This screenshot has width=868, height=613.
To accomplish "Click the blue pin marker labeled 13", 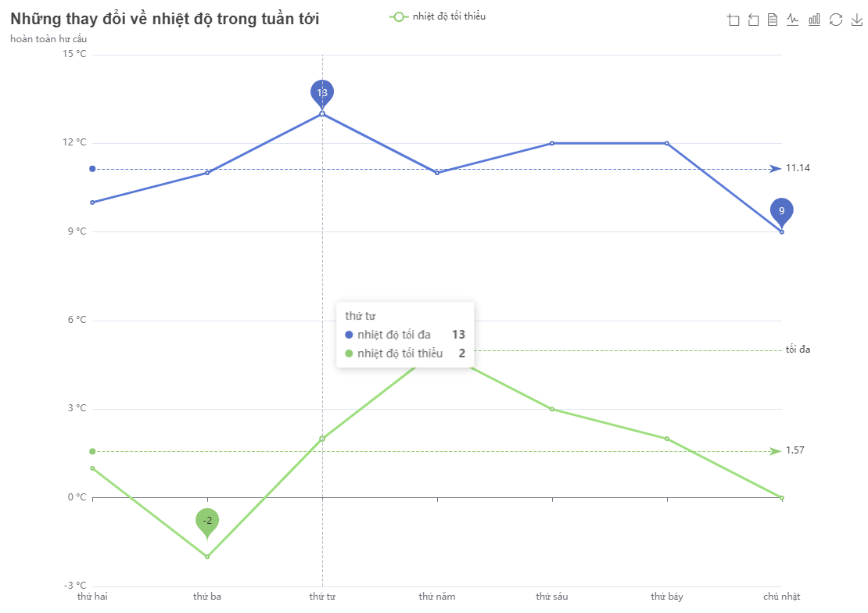I will [322, 92].
